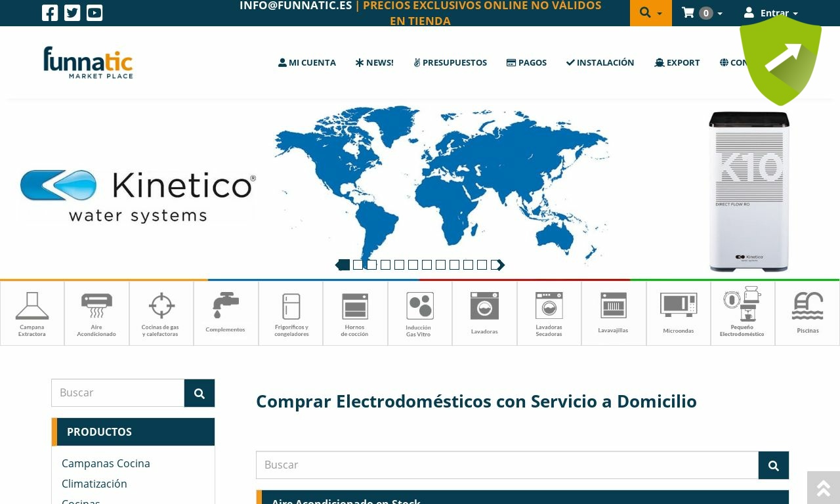The width and height of the screenshot is (840, 504).
Task: Choose the Frigoríficos y congeladores category
Action: pos(291,314)
